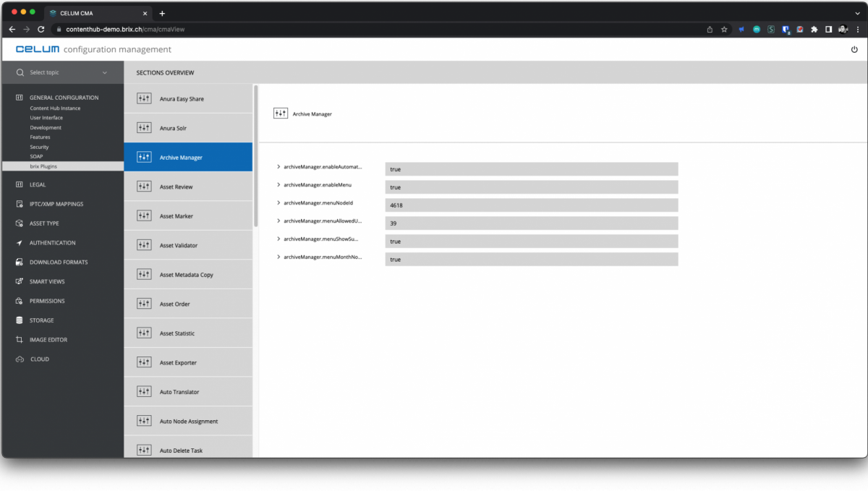Viewport: 868px width, 491px height.
Task: Expand the archiveManager.menuShowSu... property
Action: [x=278, y=239]
